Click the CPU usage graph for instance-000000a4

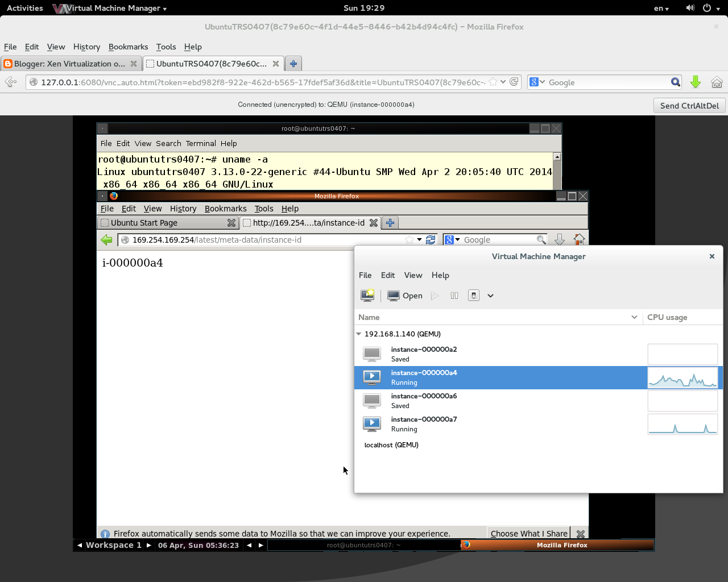tap(682, 377)
